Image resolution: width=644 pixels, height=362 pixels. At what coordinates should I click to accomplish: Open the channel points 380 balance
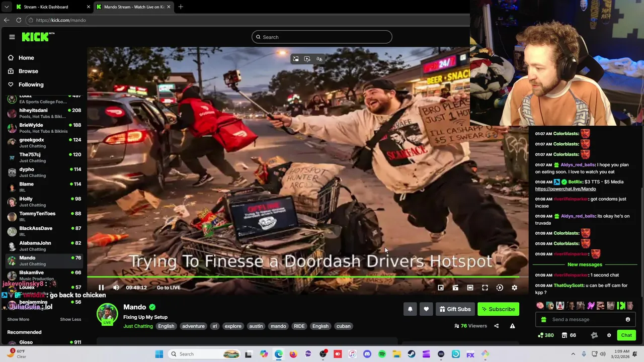pyautogui.click(x=546, y=335)
